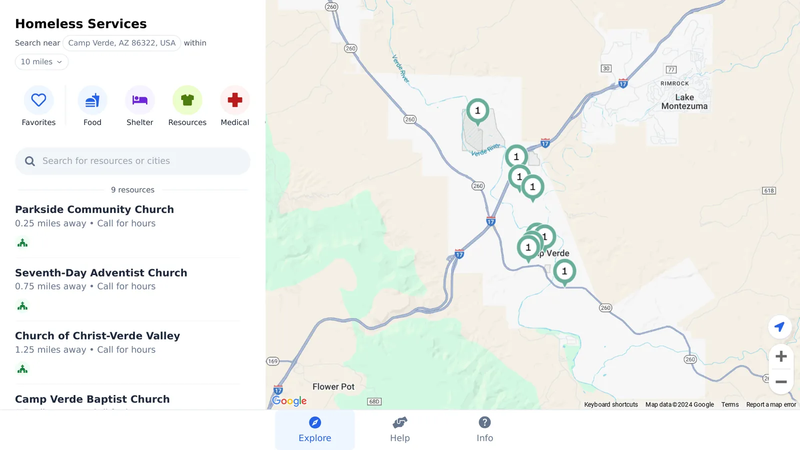Zoom in with the map plus button
Image resolution: width=800 pixels, height=450 pixels.
781,356
